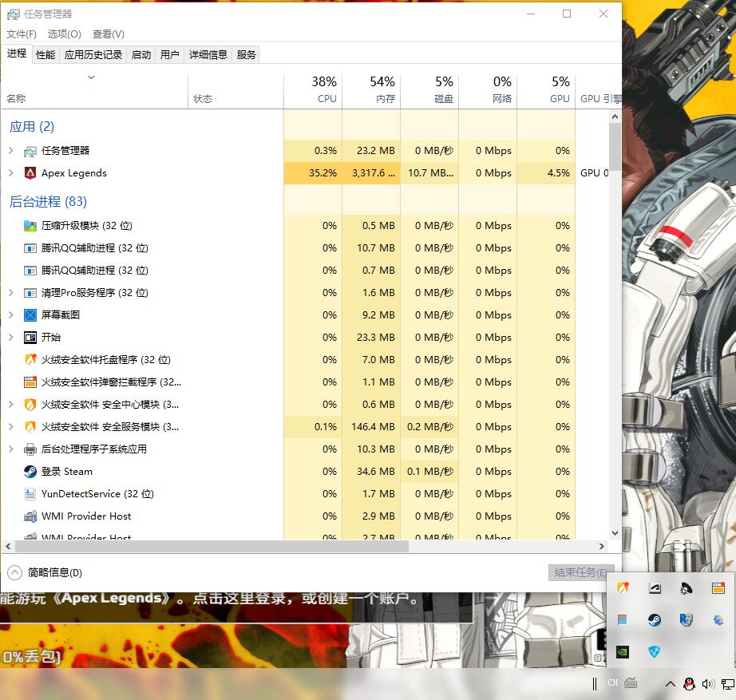The height and width of the screenshot is (700, 736).
Task: Open the 启动 tab
Action: pyautogui.click(x=141, y=54)
